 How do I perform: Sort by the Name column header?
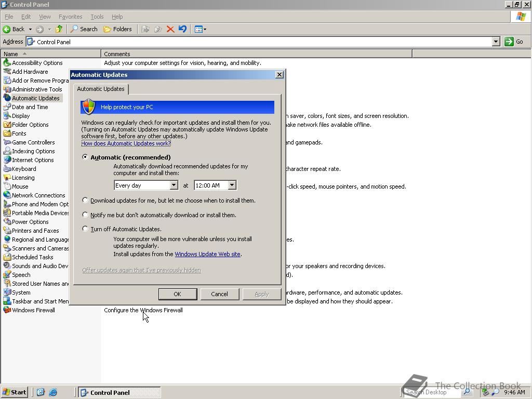(51, 54)
